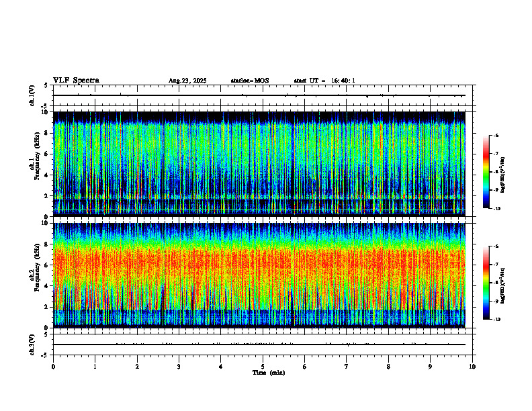Click the time-axis tick label "3"

[179, 367]
